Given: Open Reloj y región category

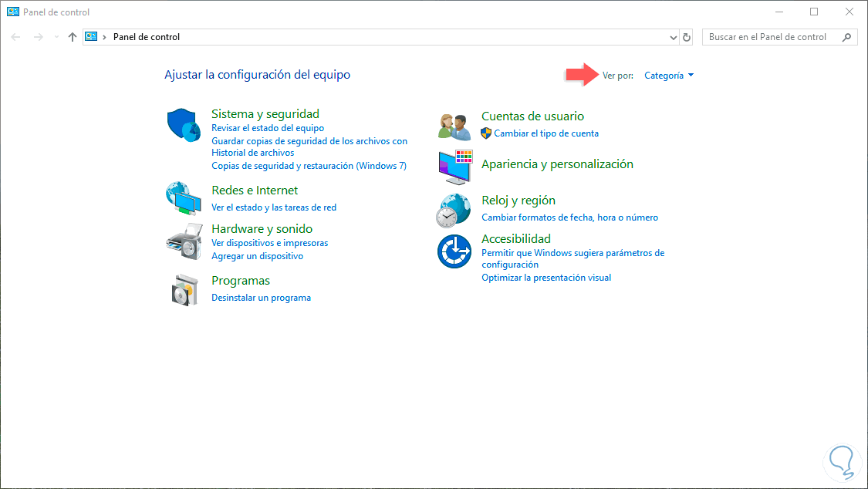Looking at the screenshot, I should (518, 201).
